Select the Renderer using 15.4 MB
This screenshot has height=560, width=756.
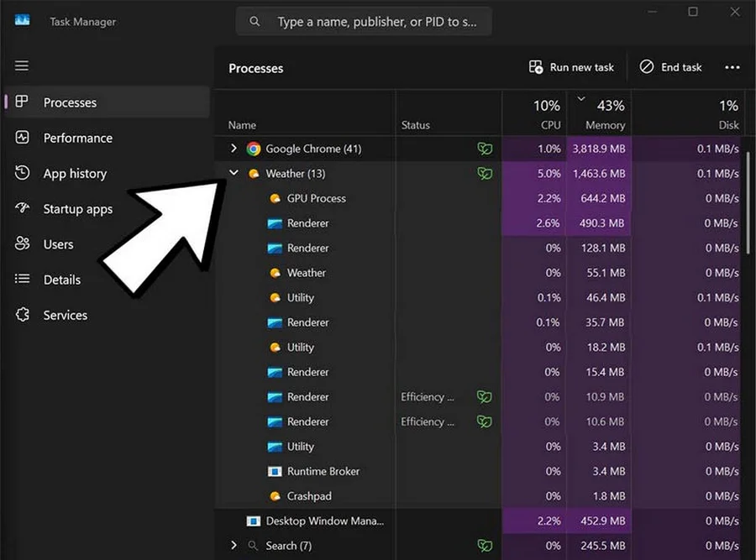pos(477,372)
